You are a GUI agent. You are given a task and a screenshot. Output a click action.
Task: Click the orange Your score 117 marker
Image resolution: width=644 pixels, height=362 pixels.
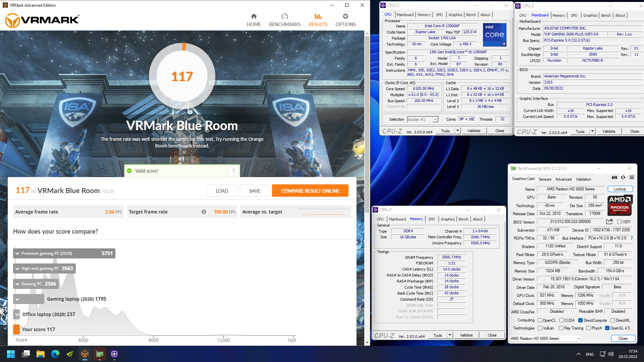click(x=16, y=329)
